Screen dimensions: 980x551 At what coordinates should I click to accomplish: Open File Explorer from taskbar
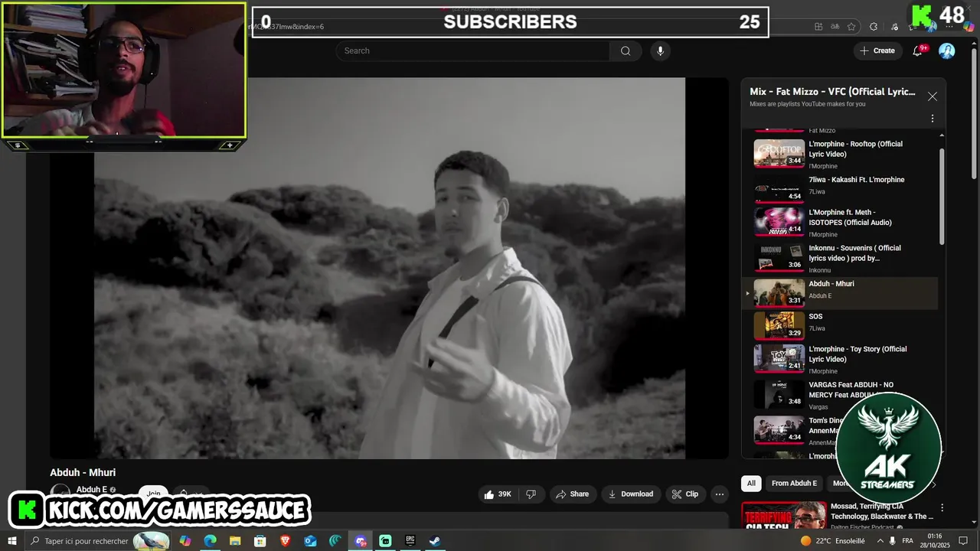(x=235, y=541)
